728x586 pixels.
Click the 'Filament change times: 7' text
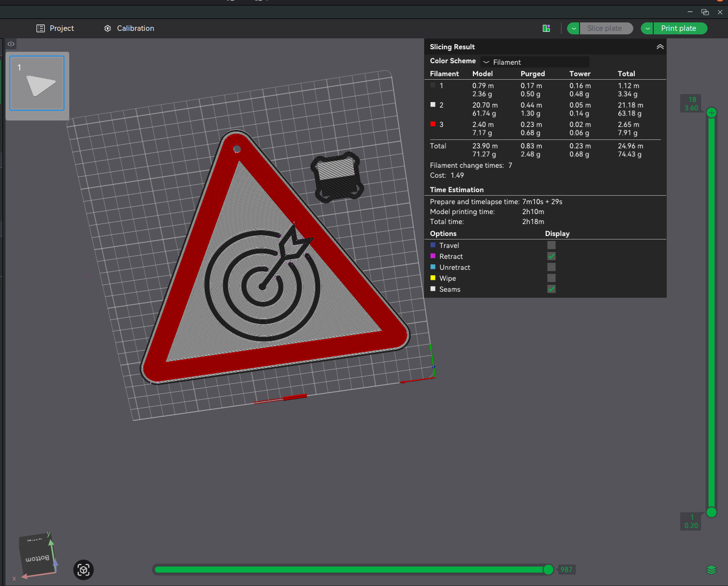tap(471, 165)
